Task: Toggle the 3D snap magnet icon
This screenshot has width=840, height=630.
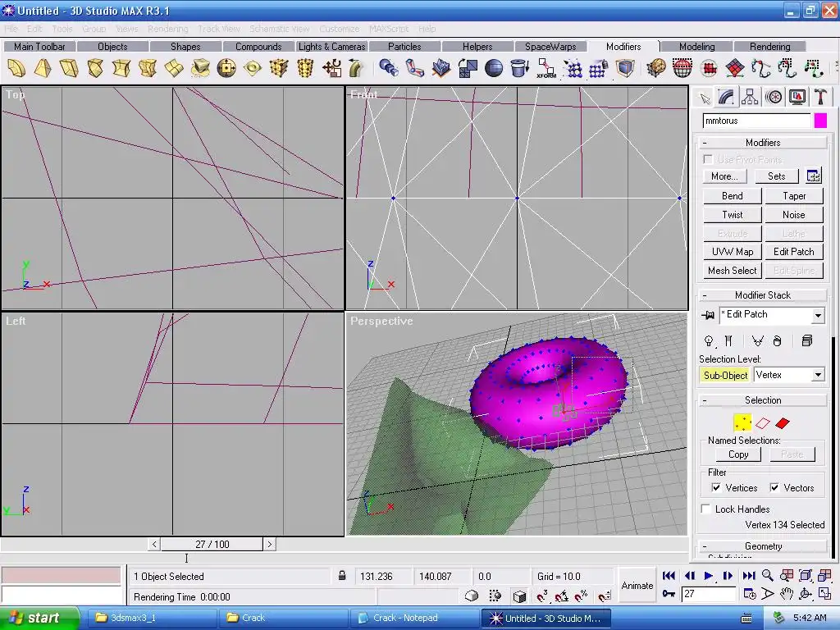Action: coord(541,596)
